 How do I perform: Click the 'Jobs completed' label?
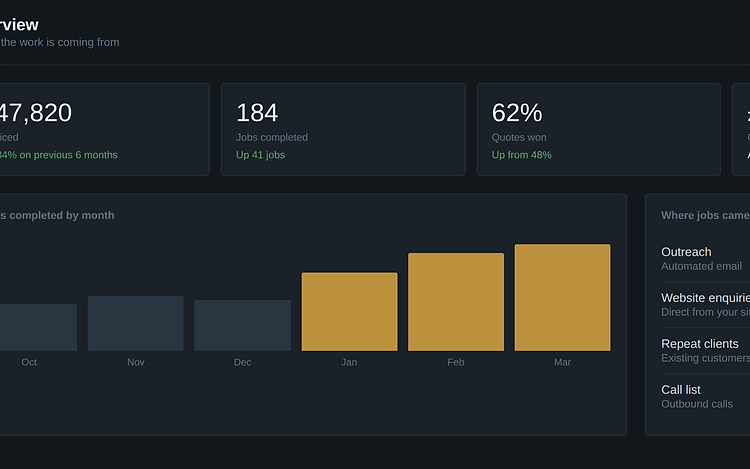pos(272,137)
